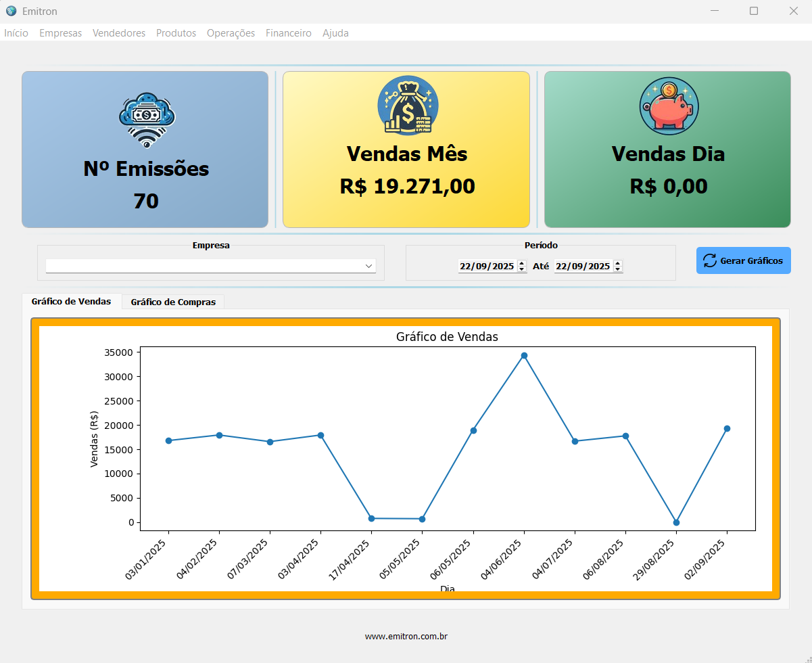Open the Produtos menu
The image size is (812, 663).
176,32
